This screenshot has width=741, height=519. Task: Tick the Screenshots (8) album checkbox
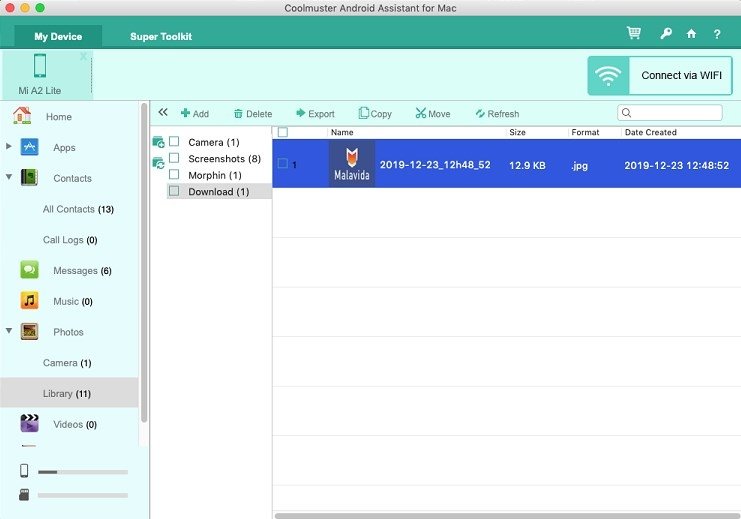(174, 158)
